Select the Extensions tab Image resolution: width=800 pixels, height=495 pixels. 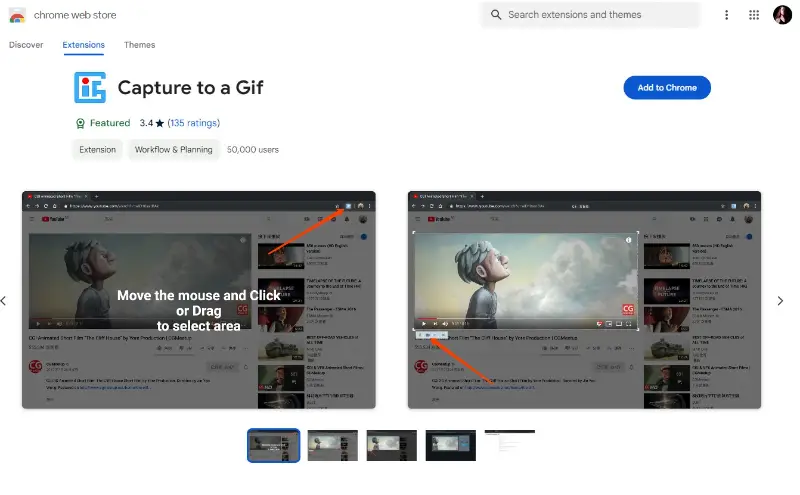83,45
